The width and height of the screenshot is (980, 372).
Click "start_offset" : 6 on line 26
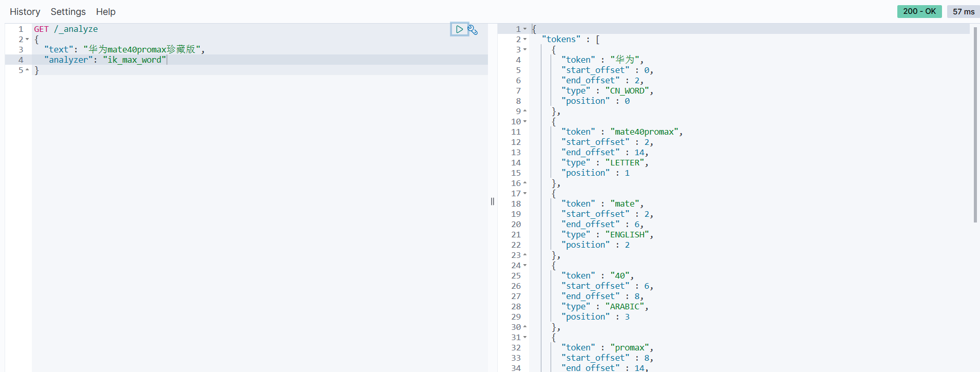click(x=607, y=286)
